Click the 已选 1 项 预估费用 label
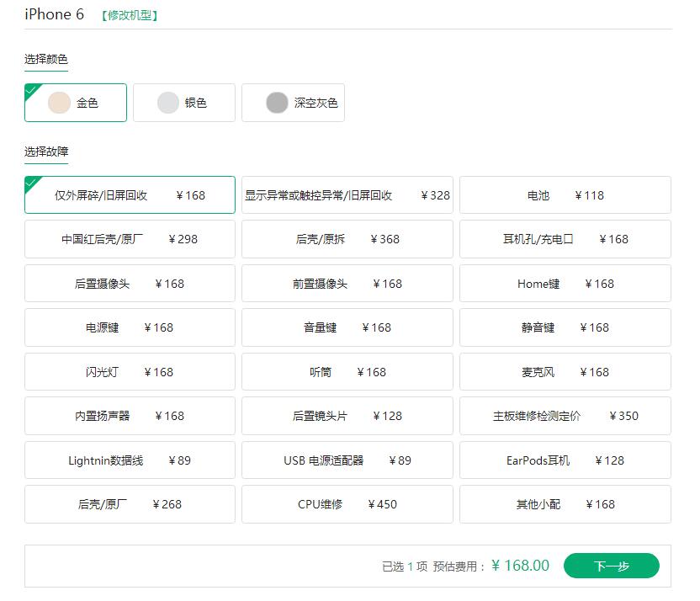 pyautogui.click(x=433, y=566)
